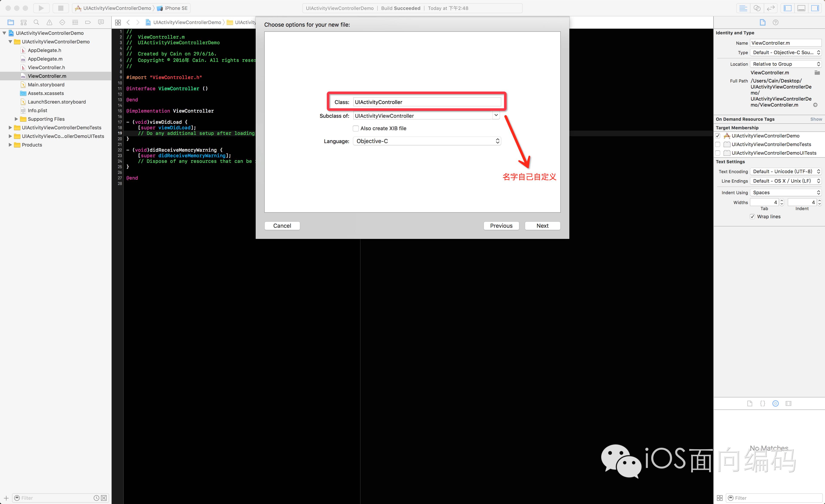Viewport: 825px width, 504px height.
Task: Enable 'Also create XIB file' checkbox
Action: click(356, 128)
